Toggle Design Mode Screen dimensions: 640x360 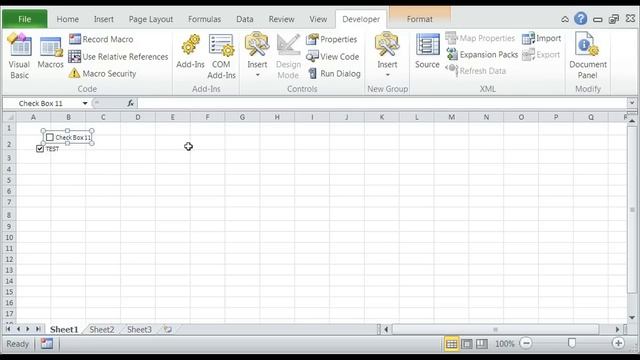pyautogui.click(x=288, y=56)
